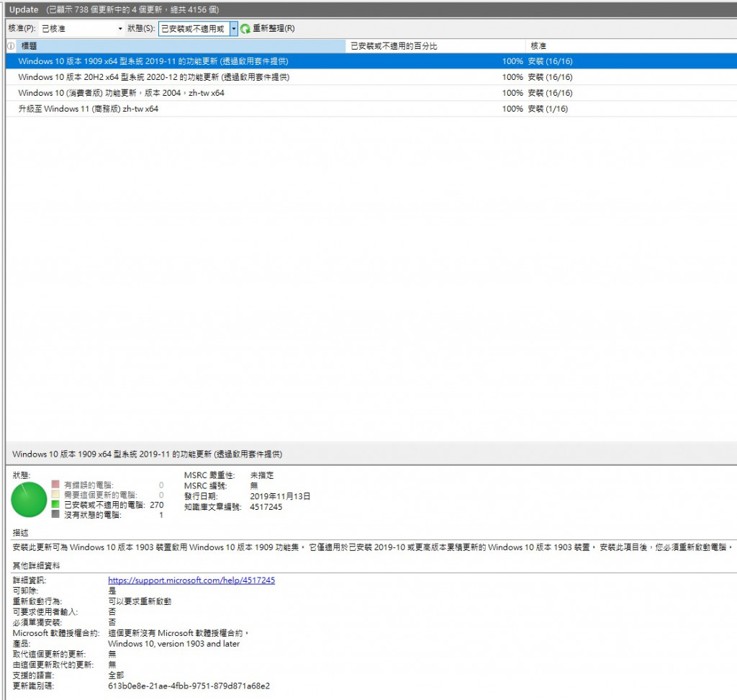737x700 pixels.
Task: Sort by 已安裝或不適用的百分比 column header
Action: click(x=435, y=46)
